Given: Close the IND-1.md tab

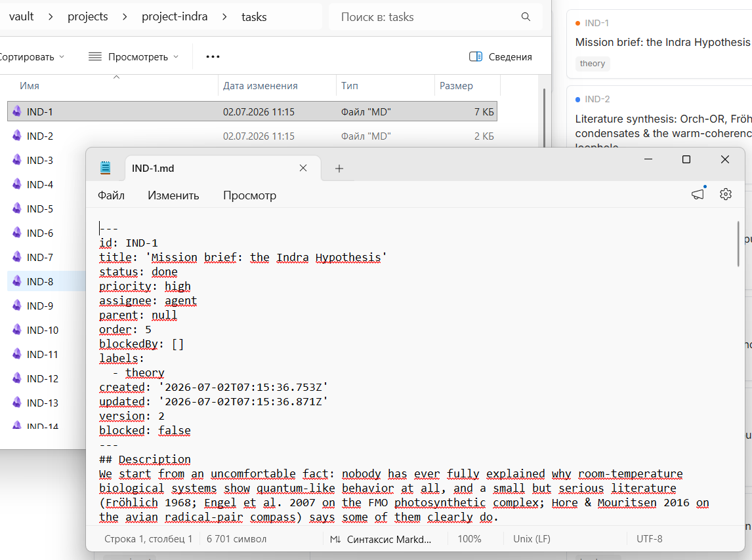Looking at the screenshot, I should click(303, 168).
